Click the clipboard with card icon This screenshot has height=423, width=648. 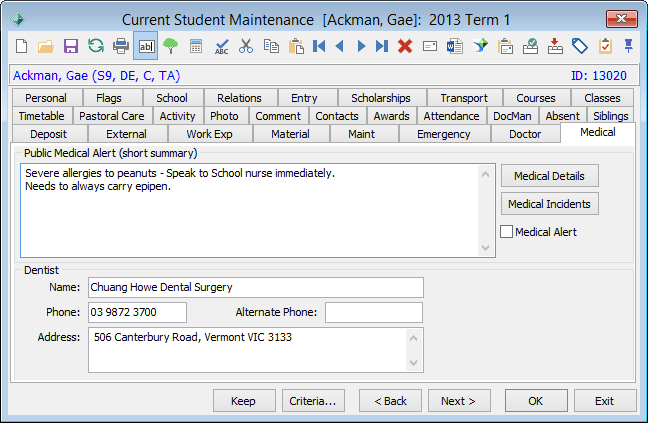coord(505,46)
